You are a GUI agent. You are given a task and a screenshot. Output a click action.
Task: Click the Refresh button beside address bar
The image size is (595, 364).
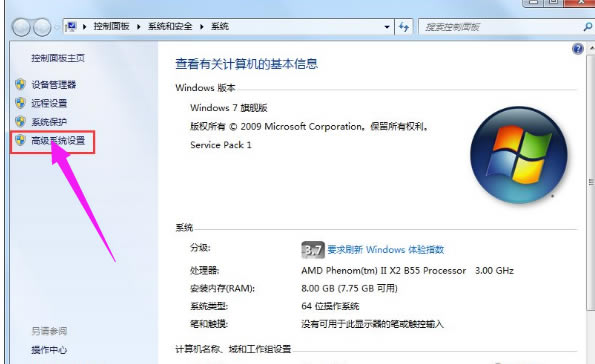click(x=404, y=27)
